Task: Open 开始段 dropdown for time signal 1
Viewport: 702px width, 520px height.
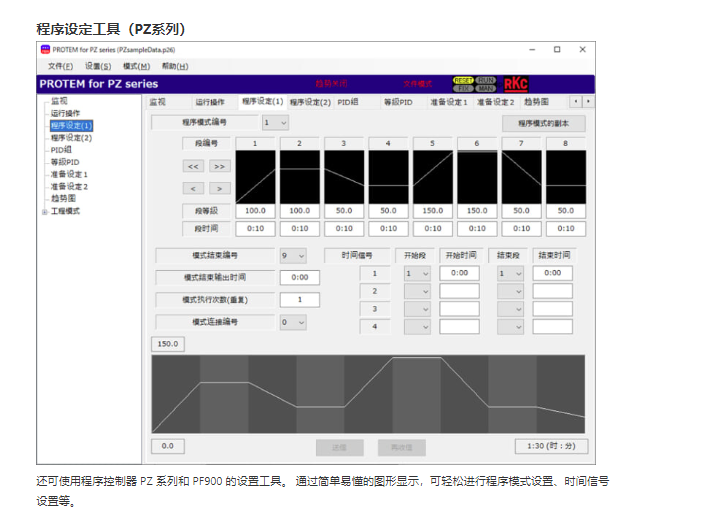Action: 417,273
